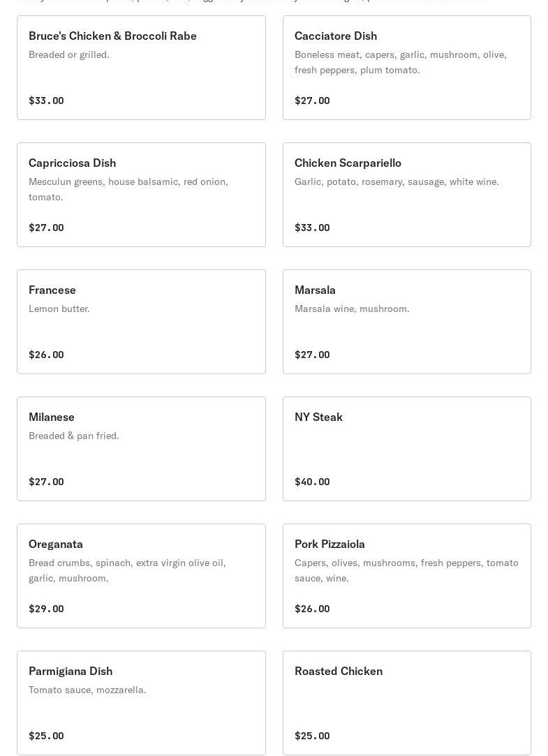Click the Pork Pizzaiola description text
This screenshot has width=548, height=756.
[x=406, y=570]
